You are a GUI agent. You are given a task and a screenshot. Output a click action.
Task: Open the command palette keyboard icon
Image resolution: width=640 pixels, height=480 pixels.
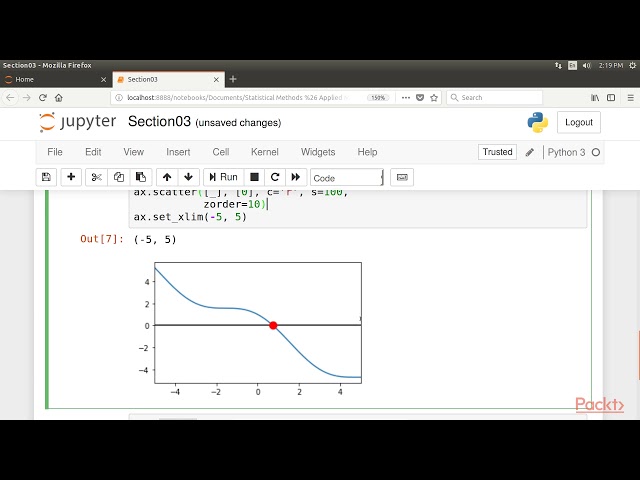[402, 177]
